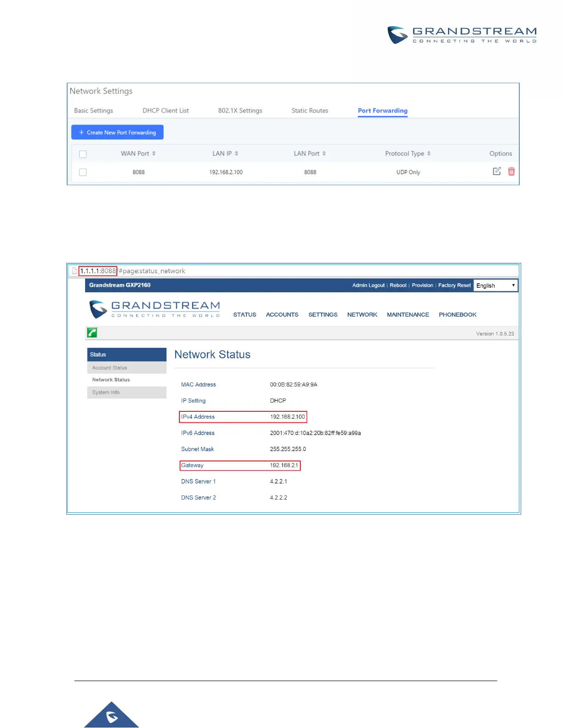Click the Admin Logout link
This screenshot has width=563, height=728.
point(368,285)
